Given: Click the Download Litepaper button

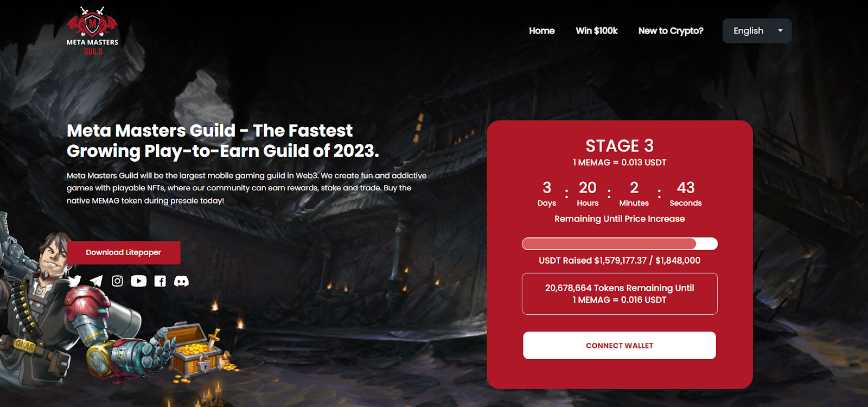Looking at the screenshot, I should click(124, 252).
